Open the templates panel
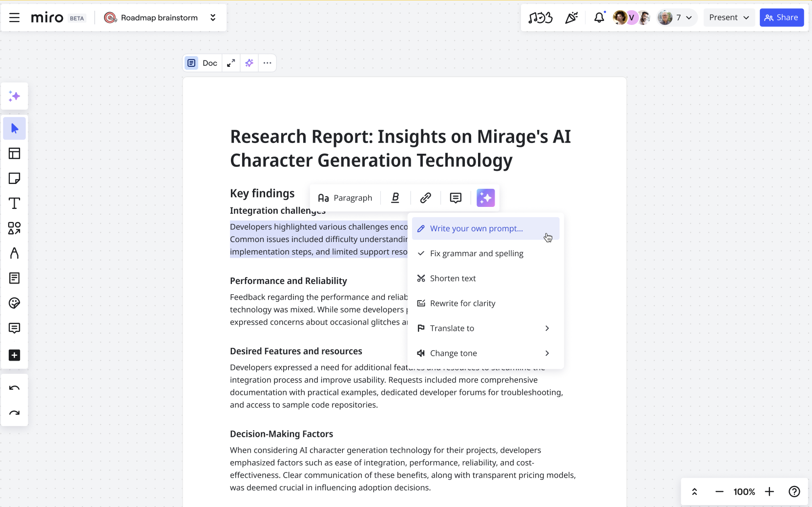This screenshot has height=507, width=812. point(15,153)
